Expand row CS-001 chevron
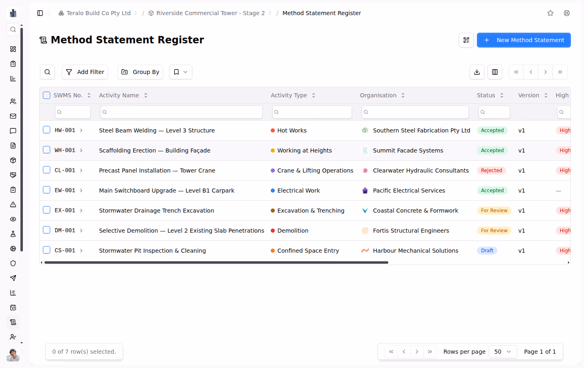 click(x=81, y=251)
